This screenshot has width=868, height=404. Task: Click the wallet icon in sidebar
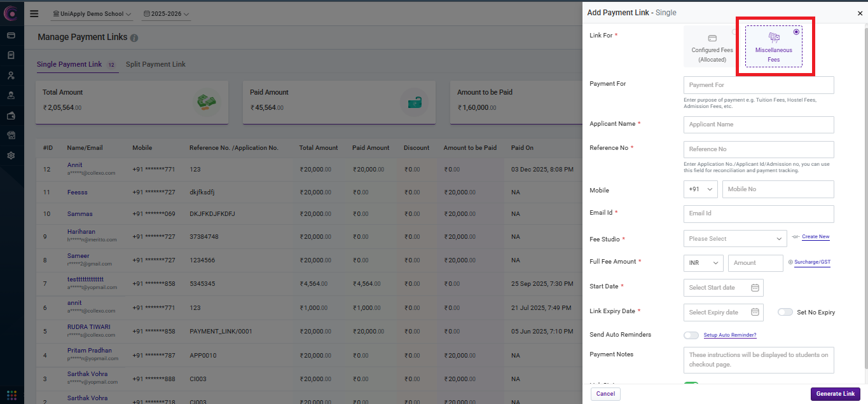point(11,116)
